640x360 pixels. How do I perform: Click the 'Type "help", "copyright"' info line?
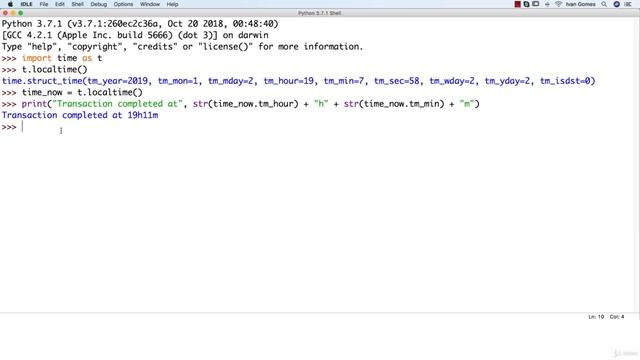(182, 47)
